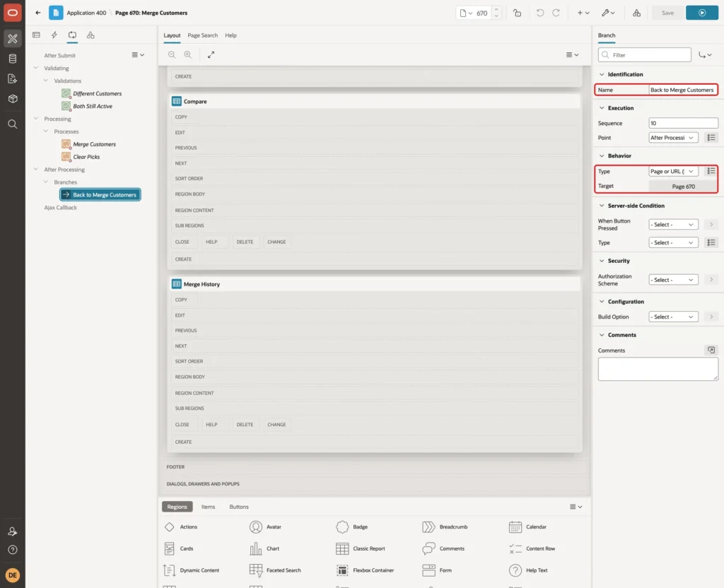724x588 pixels.
Task: Click the page lock icon in toolbar
Action: pos(517,13)
